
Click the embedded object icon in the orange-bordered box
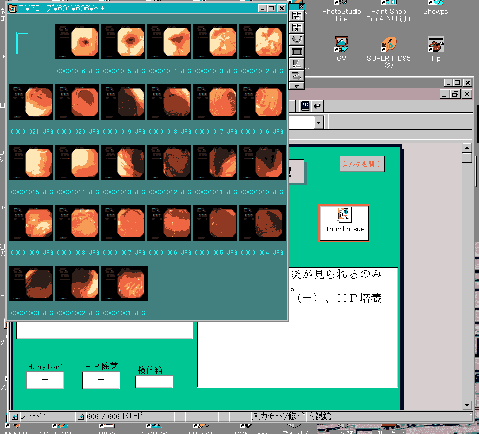[x=344, y=215]
